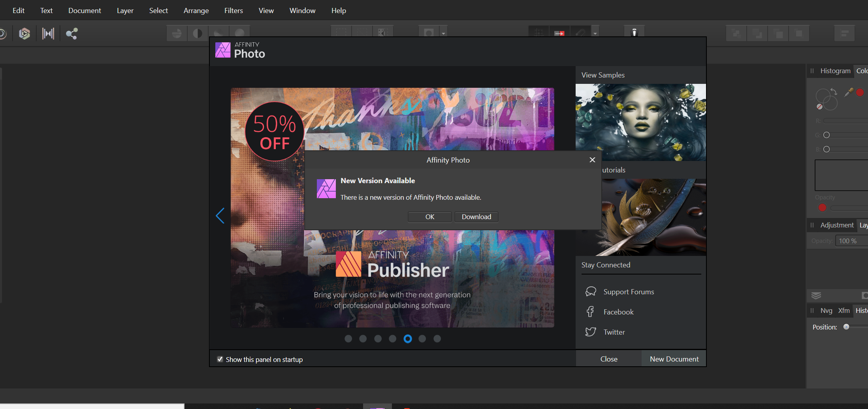The image size is (868, 409).
Task: Click Download for the new version
Action: click(476, 217)
